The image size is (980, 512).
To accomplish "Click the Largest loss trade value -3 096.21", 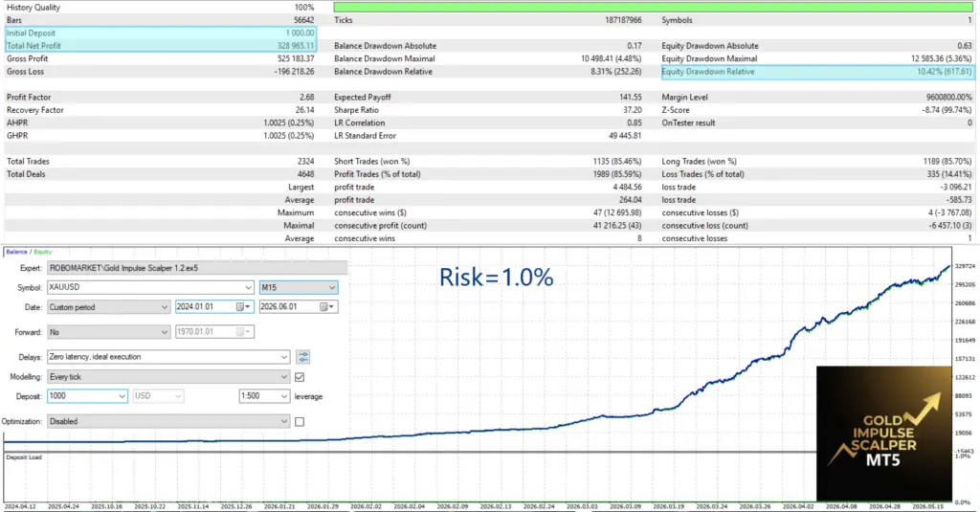I will pos(957,187).
